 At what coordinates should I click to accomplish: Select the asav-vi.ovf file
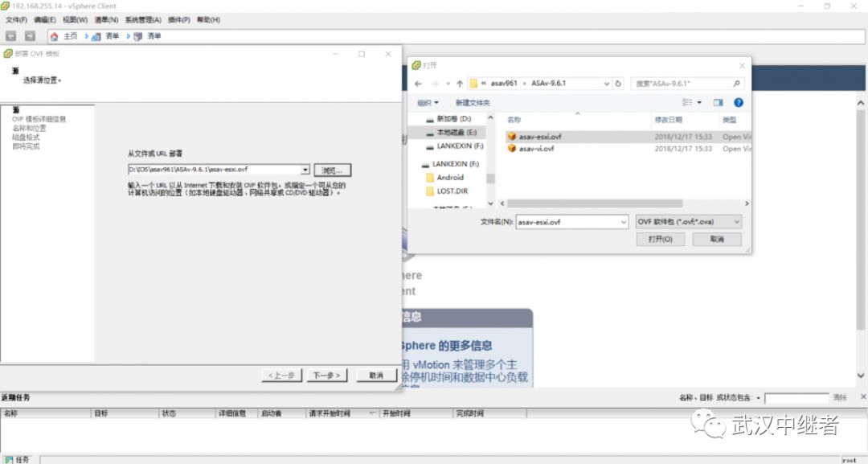(x=536, y=149)
